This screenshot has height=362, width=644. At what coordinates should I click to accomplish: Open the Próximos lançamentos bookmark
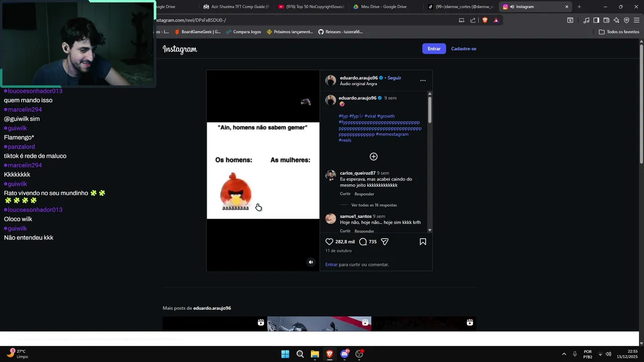[290, 32]
